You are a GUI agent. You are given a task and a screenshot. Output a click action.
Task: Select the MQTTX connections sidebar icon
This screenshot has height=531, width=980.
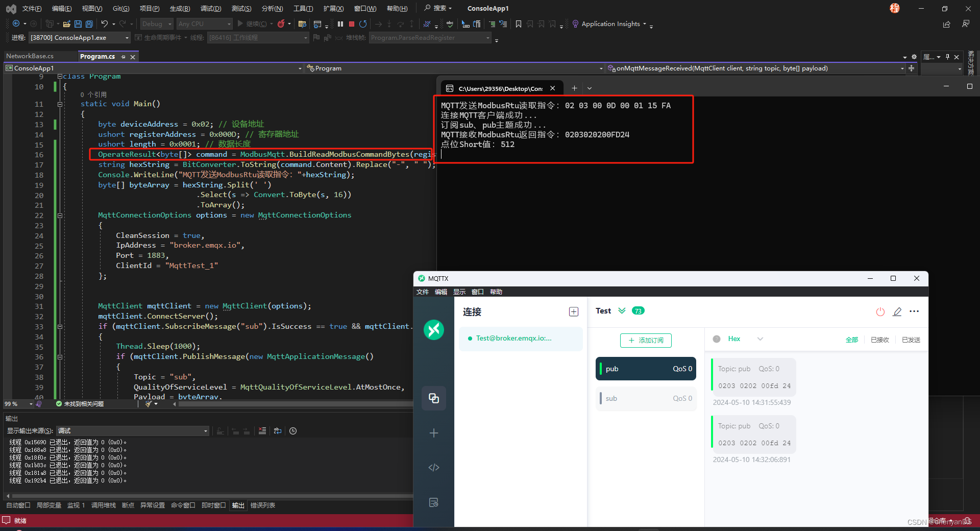[433, 398]
